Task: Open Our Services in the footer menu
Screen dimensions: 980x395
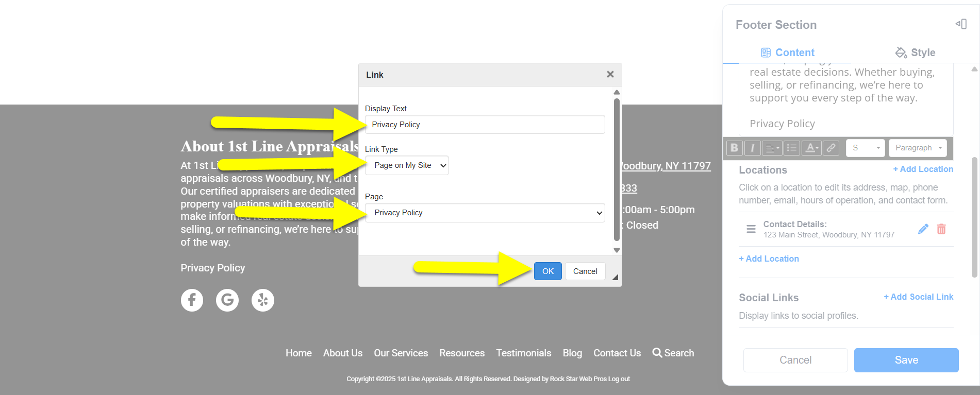Action: [x=401, y=353]
